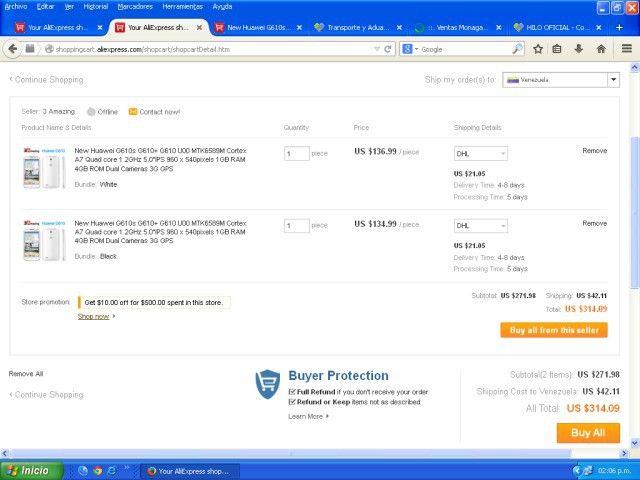Open the Windows Inicio start button
640x480 pixels.
coord(31,471)
